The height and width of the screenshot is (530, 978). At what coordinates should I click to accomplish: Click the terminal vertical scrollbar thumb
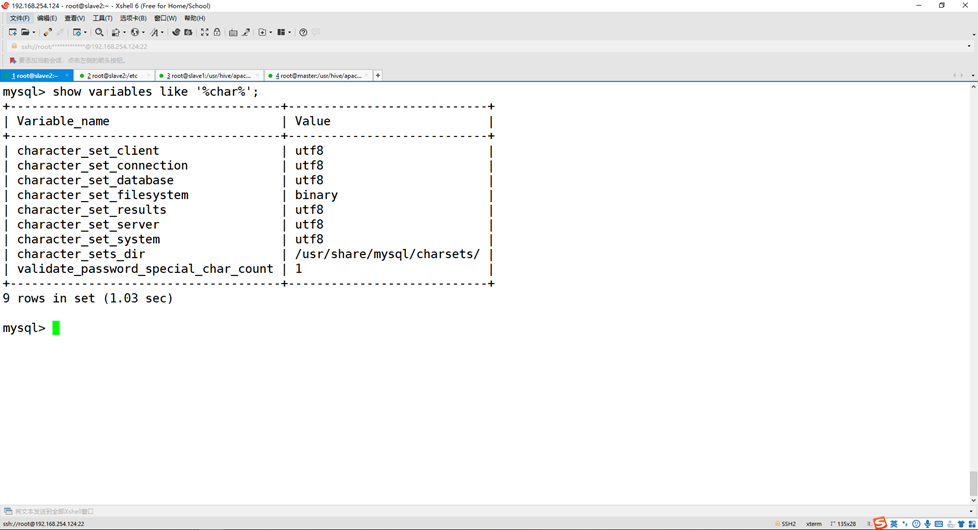(973, 483)
